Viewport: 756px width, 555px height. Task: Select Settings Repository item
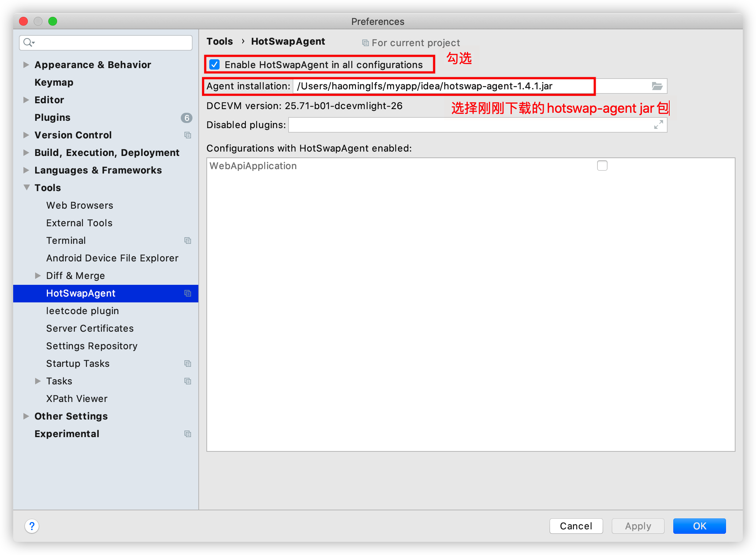91,346
